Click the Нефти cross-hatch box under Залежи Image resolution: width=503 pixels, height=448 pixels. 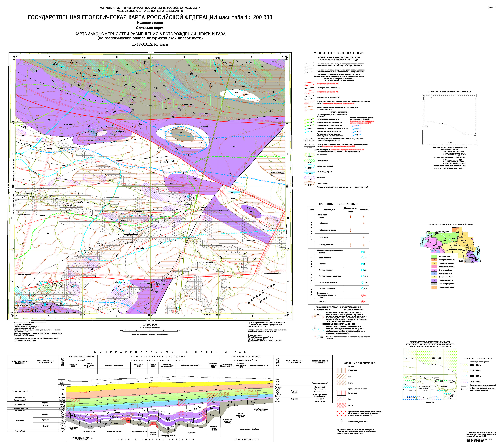tap(342, 383)
